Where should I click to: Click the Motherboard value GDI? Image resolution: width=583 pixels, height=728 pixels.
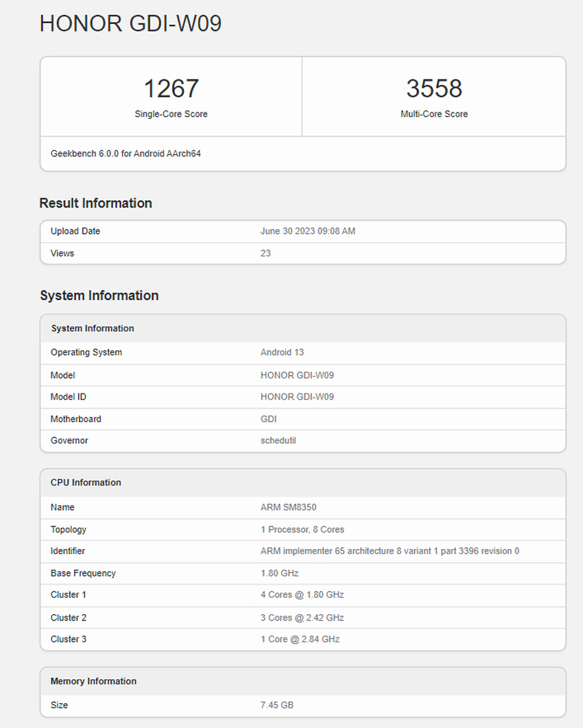click(x=268, y=419)
